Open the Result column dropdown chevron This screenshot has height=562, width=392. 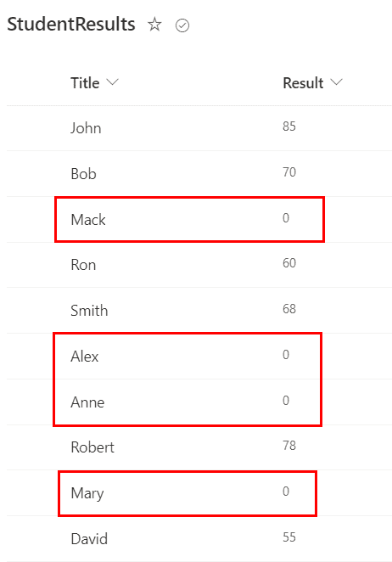pyautogui.click(x=337, y=82)
